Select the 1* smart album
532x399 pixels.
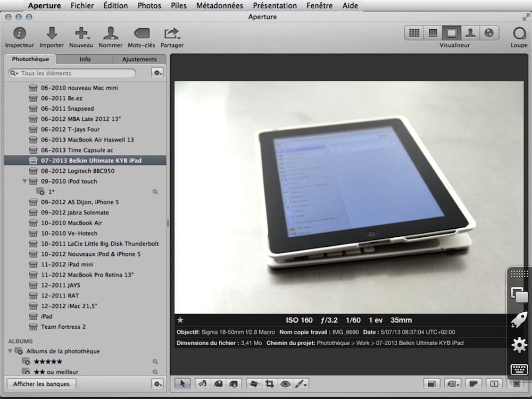tap(85, 192)
